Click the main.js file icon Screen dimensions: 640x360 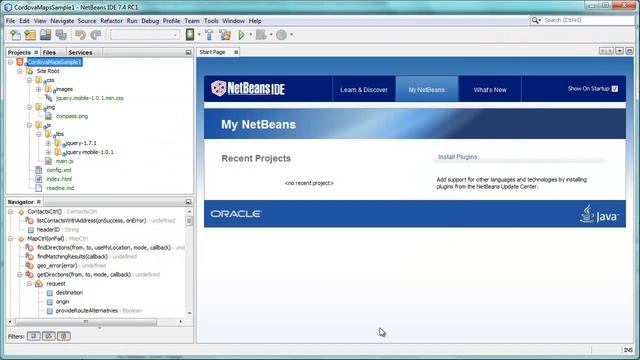tap(48, 161)
